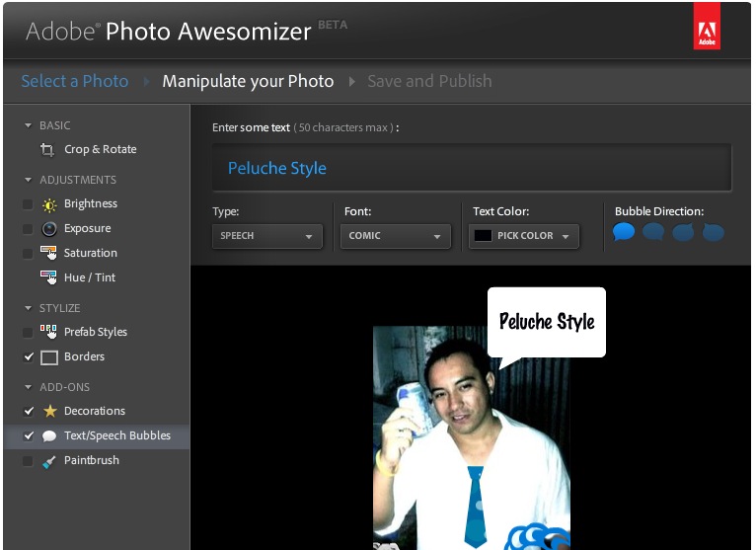Pick the last bubble direction icon
Screen dimensions: 756x550
pyautogui.click(x=713, y=232)
